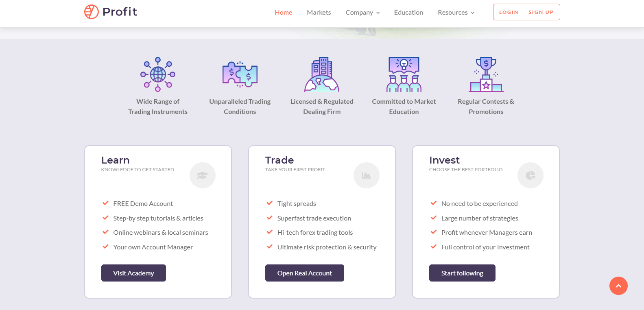Image resolution: width=644 pixels, height=310 pixels.
Task: Click the pie chart icon in Invest card
Action: (530, 175)
